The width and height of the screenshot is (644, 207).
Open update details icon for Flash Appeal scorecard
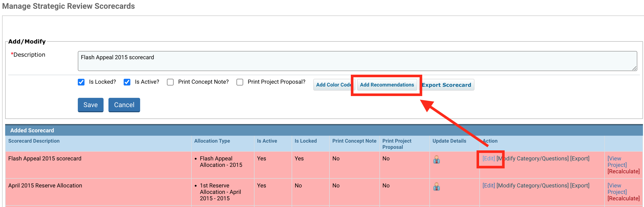pos(436,160)
